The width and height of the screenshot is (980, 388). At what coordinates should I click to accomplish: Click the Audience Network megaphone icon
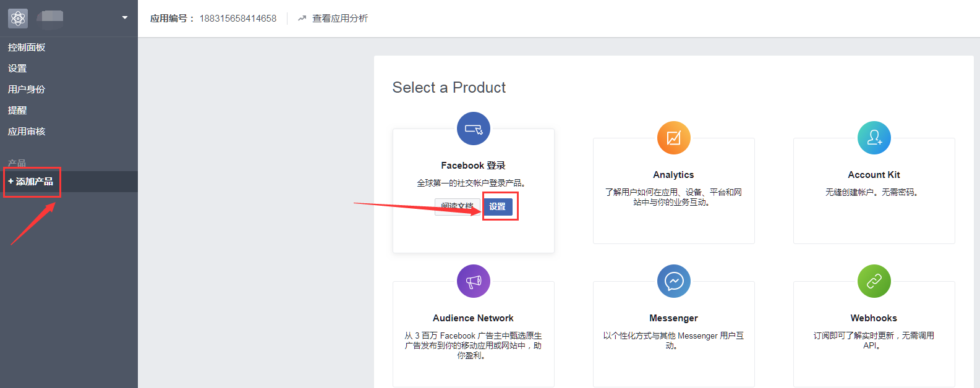click(473, 281)
